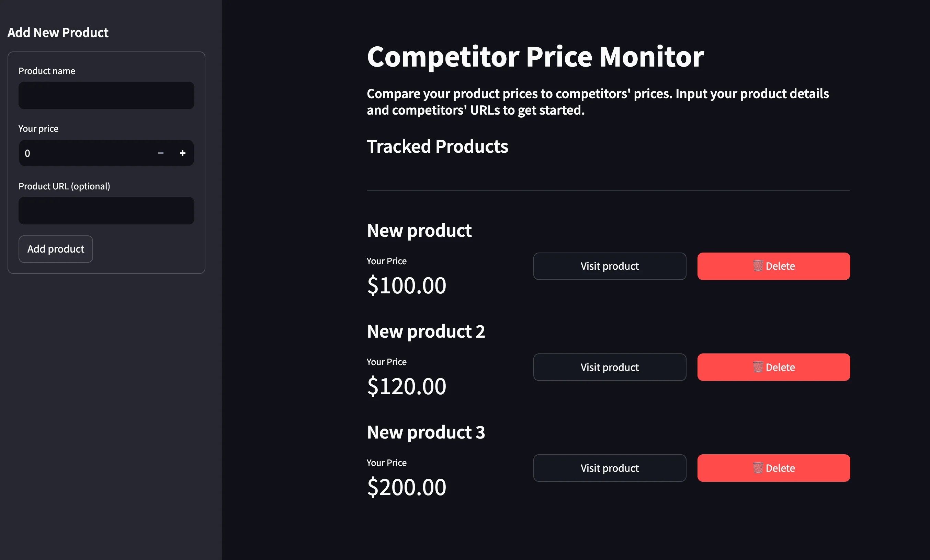Click the minus icon to decrease Your price

(160, 153)
